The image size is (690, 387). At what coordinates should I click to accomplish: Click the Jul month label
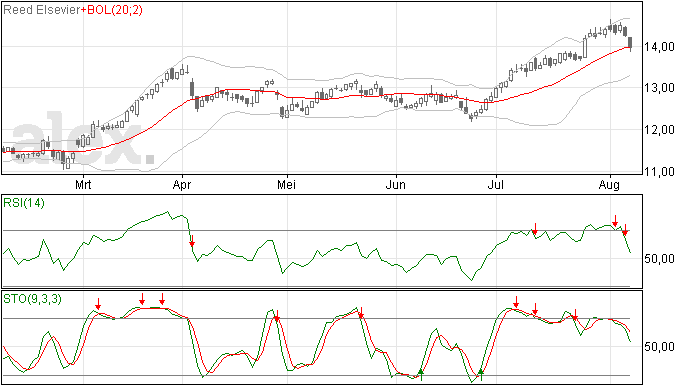pos(495,184)
